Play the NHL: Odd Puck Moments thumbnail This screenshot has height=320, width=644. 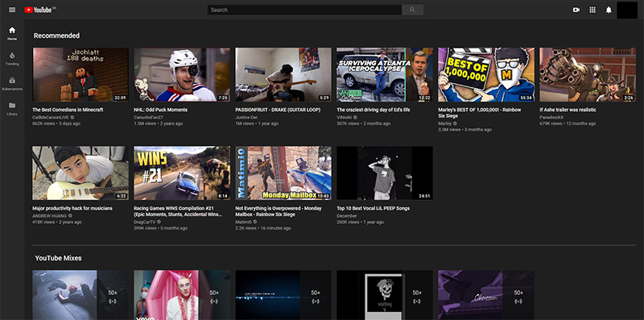pos(182,74)
